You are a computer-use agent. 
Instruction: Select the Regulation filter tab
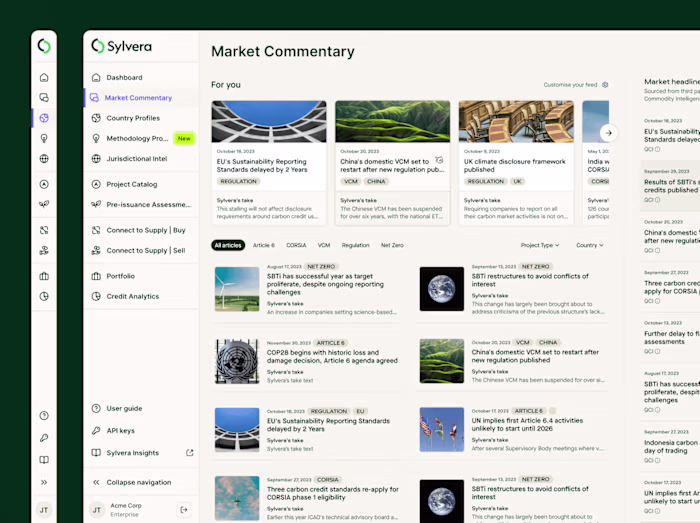355,245
